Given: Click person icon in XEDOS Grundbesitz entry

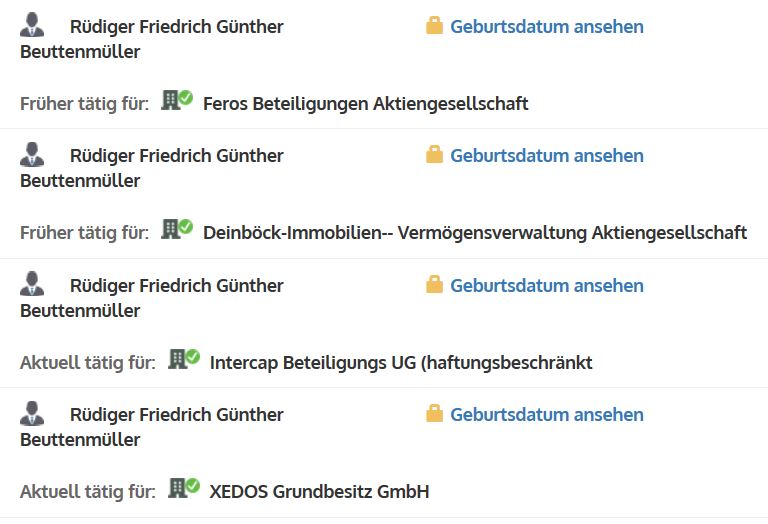Looking at the screenshot, I should [32, 414].
